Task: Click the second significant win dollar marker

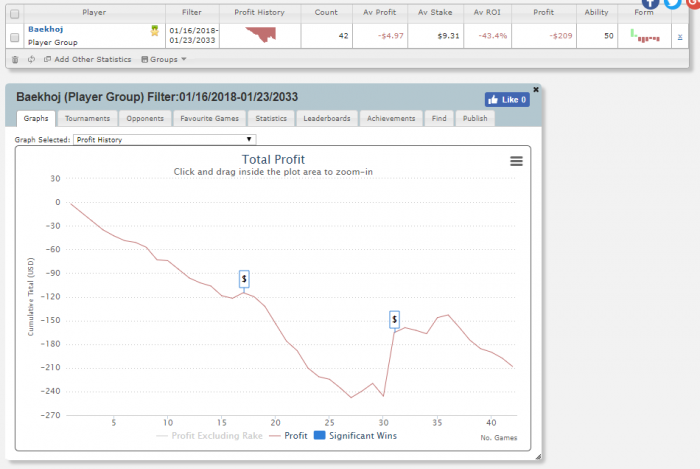Action: tap(395, 319)
